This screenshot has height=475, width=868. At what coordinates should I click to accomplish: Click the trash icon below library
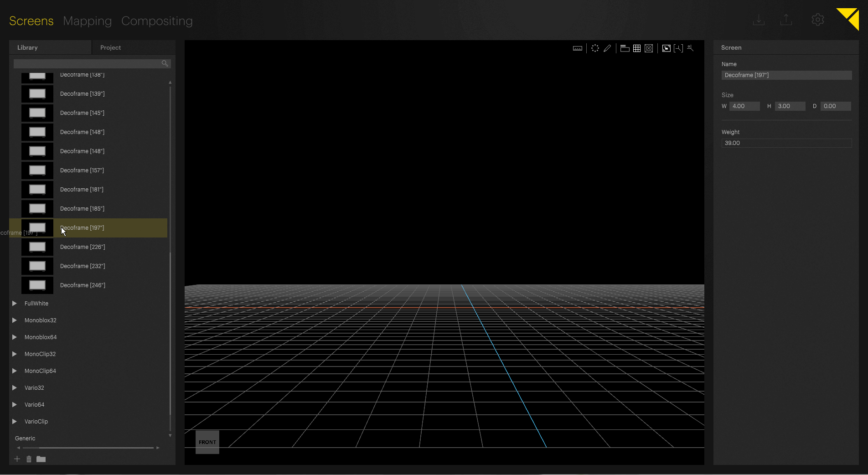point(29,459)
